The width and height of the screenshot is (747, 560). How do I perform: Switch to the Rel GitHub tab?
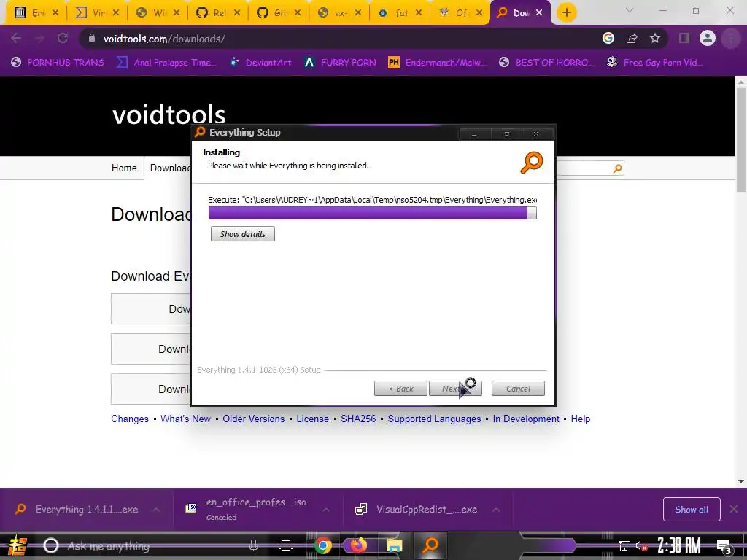(x=219, y=13)
